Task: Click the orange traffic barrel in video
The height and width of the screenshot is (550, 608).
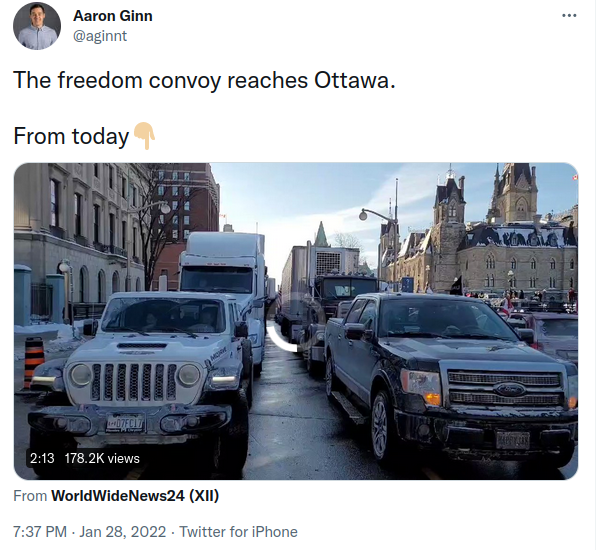Action: (x=33, y=361)
